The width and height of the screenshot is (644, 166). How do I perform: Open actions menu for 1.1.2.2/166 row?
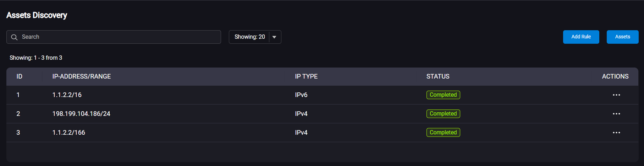[x=616, y=133]
